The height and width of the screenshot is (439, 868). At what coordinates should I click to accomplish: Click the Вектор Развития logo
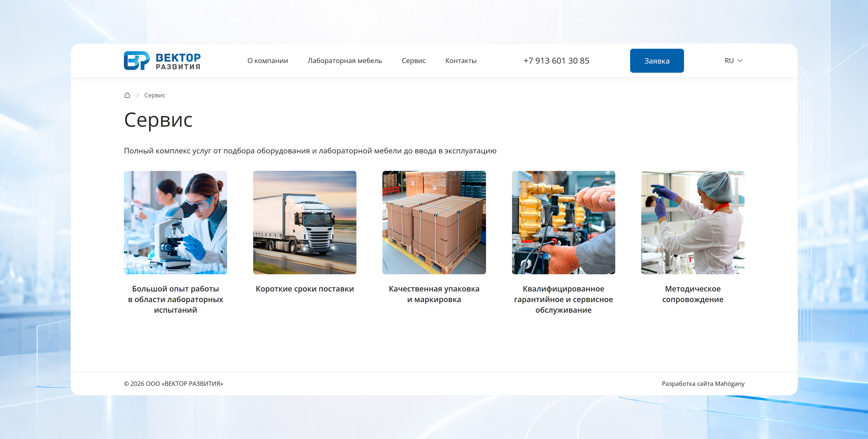(x=162, y=61)
